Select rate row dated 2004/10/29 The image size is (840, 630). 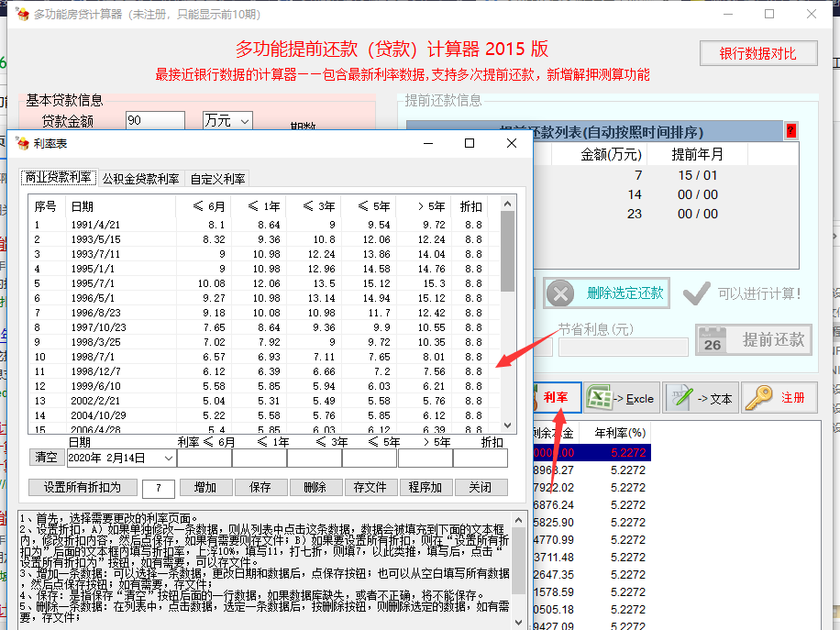[x=264, y=415]
